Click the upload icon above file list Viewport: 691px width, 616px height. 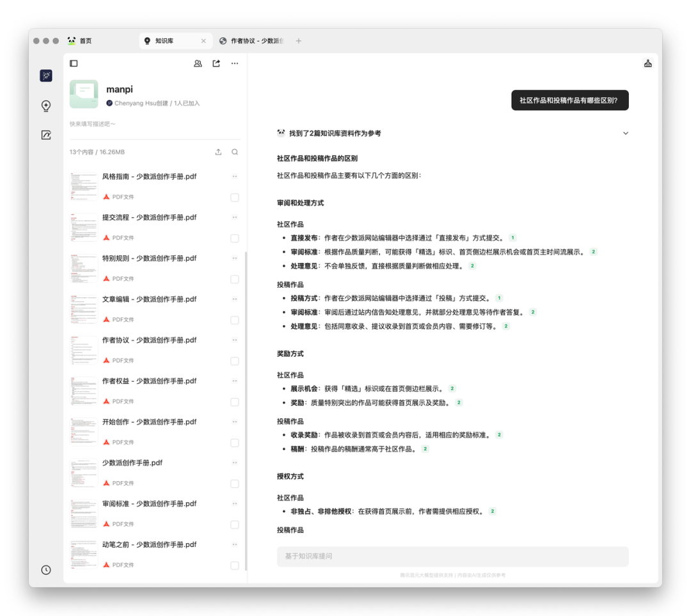[x=218, y=152]
